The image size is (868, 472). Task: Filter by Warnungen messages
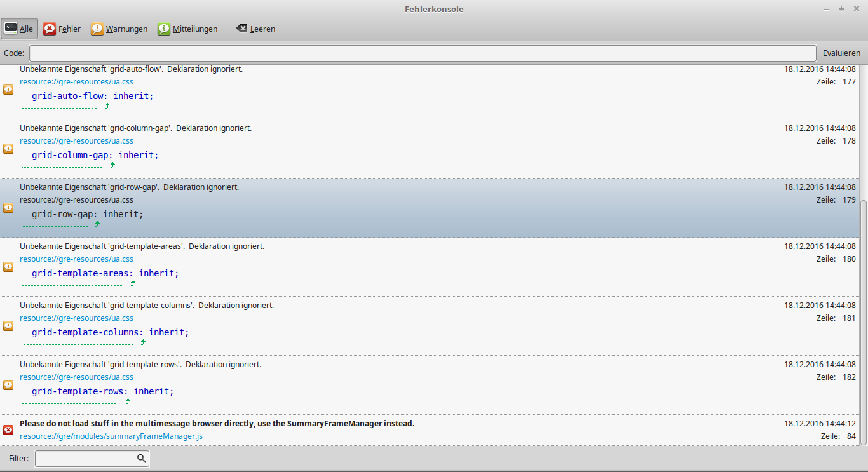(x=119, y=29)
